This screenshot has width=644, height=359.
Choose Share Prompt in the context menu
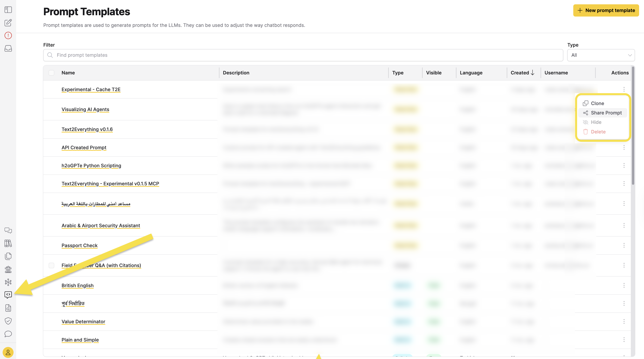pyautogui.click(x=606, y=113)
